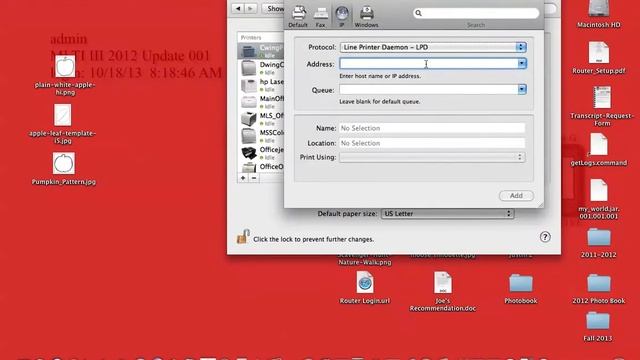Select the Photobook folder
640x360 pixels.
(521, 283)
